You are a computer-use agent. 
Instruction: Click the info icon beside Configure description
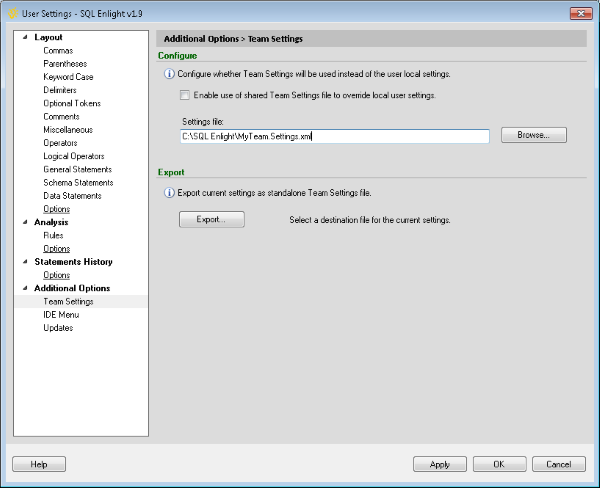coord(169,74)
